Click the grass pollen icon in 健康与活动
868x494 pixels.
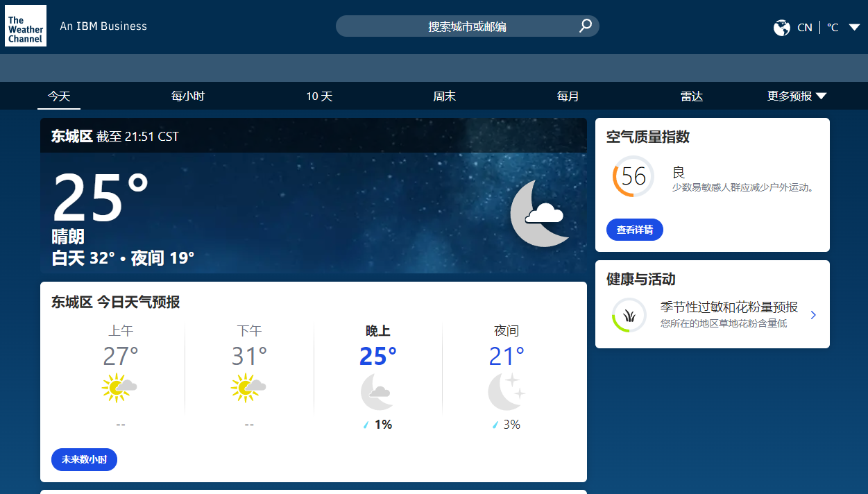(629, 314)
